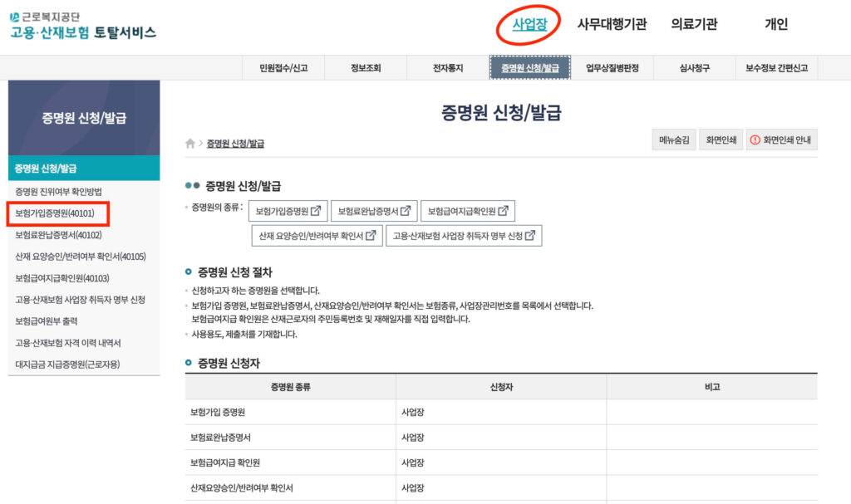Click the 화면인쇄 button
Viewport: 851px width, 504px height.
point(721,140)
